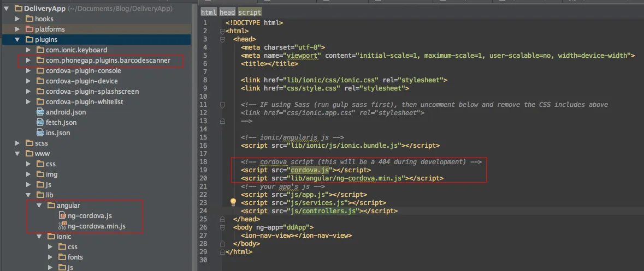Select the head breadcrumb item
Image resolution: width=644 pixels, height=271 pixels.
[x=227, y=12]
